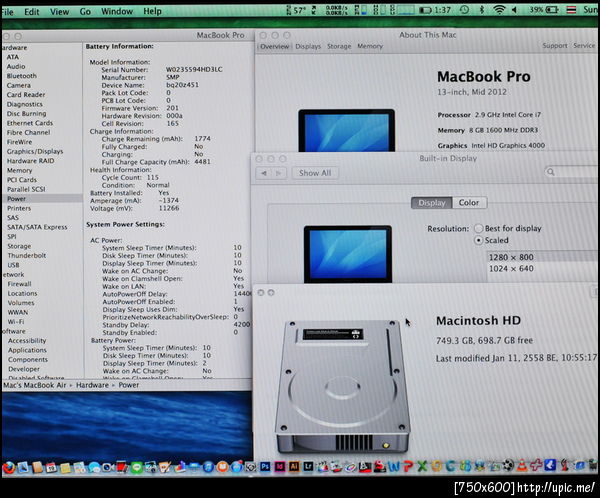This screenshot has width=600, height=498.
Task: Open Time Machine menu bar icon
Action: [x=464, y=10]
